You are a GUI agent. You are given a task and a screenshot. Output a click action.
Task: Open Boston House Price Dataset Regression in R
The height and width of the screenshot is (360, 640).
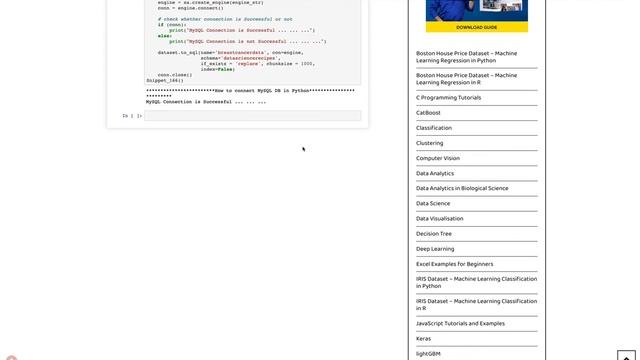pos(466,79)
